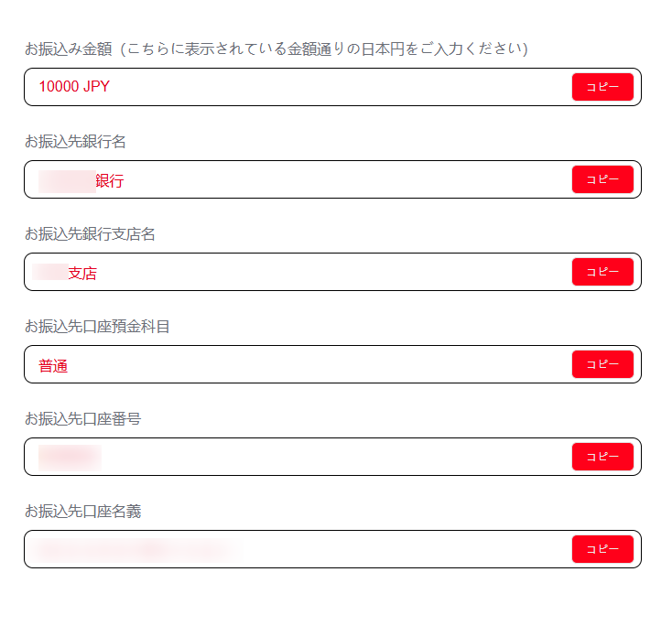Copy the destination bank name (銀行)
Image resolution: width=672 pixels, height=626 pixels.
[x=602, y=179]
